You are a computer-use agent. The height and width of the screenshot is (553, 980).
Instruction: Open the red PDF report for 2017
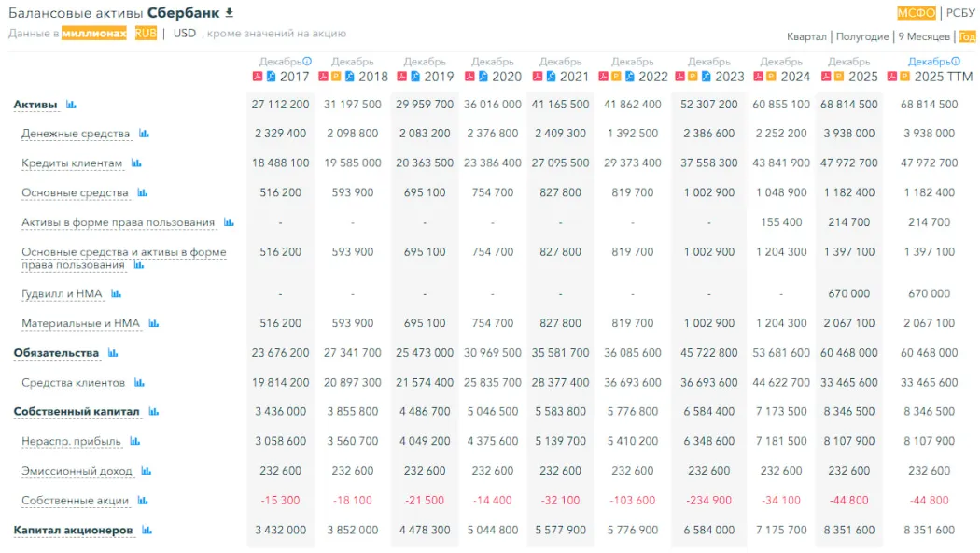point(258,77)
